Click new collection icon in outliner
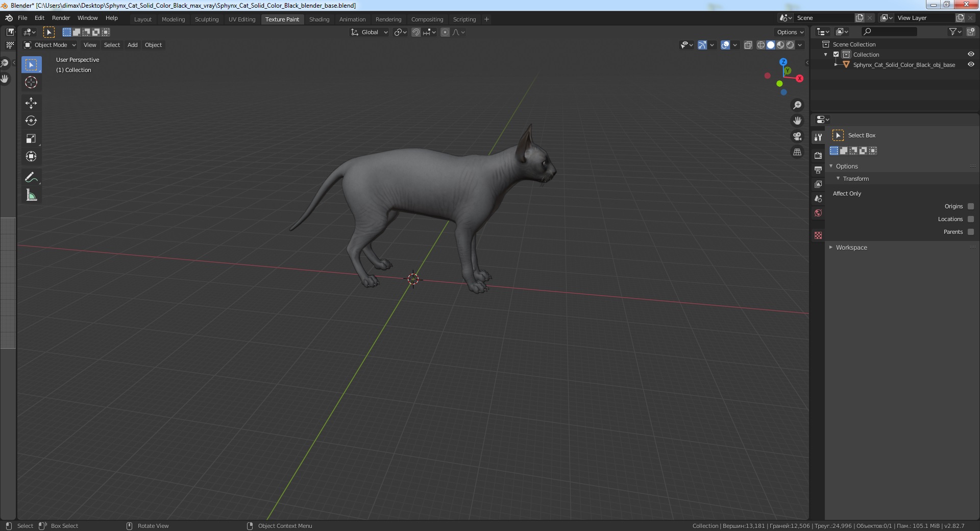 [x=971, y=32]
